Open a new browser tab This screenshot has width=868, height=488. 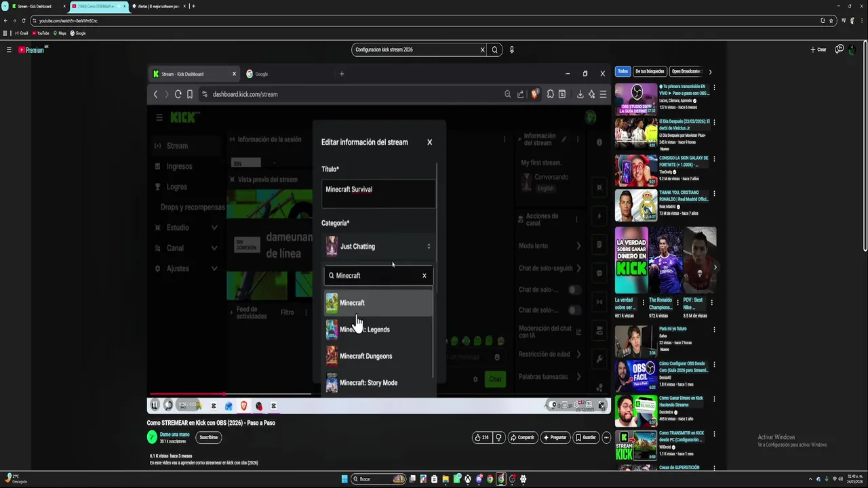click(x=194, y=6)
